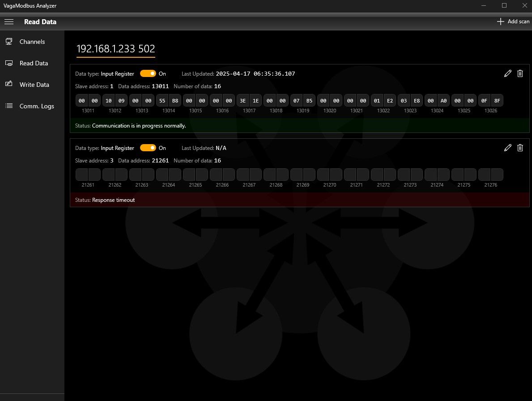Select the 55 byte of register 13014
Image resolution: width=532 pixels, height=401 pixels.
pos(162,101)
